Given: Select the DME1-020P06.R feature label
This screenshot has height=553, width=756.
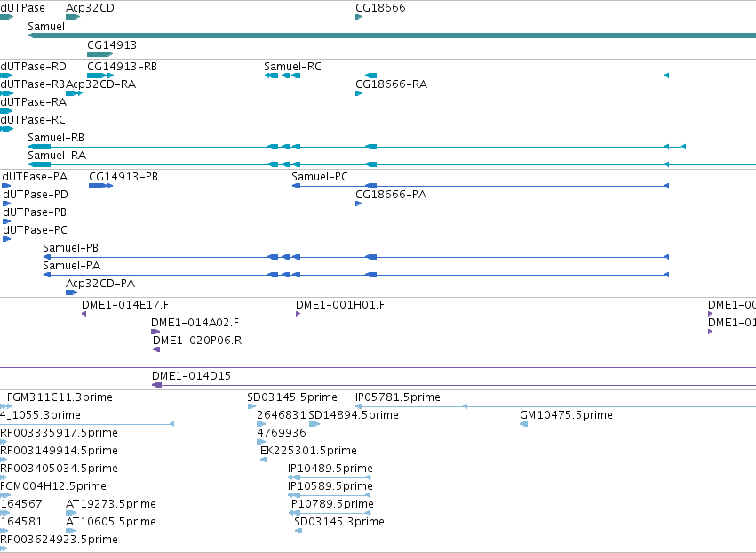Looking at the screenshot, I should coord(197,341).
